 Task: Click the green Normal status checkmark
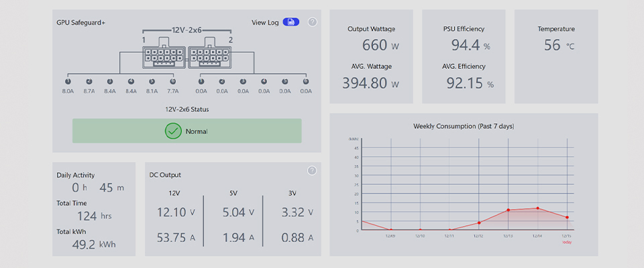coord(173,131)
